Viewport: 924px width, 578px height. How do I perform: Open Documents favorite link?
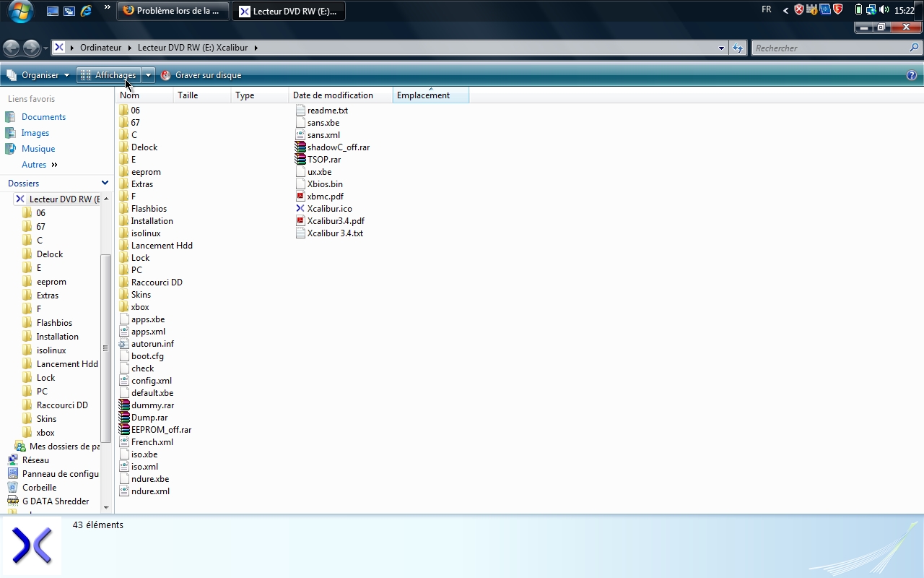click(43, 117)
